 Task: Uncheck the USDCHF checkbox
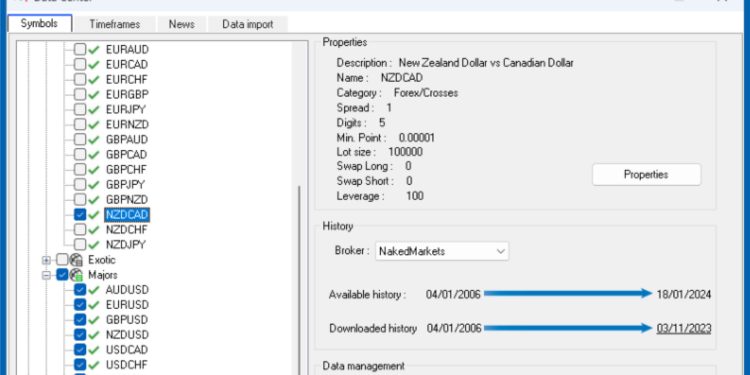click(x=80, y=364)
